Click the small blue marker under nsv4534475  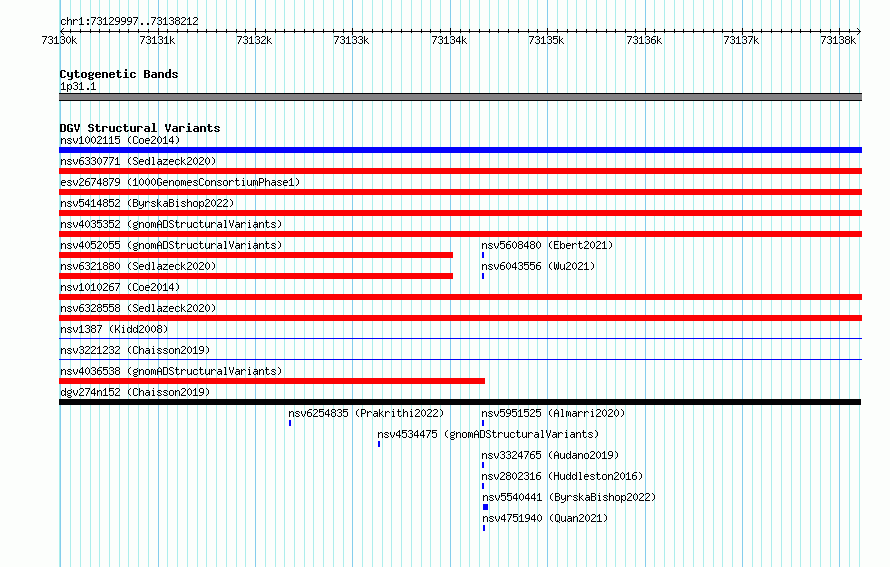(x=379, y=444)
